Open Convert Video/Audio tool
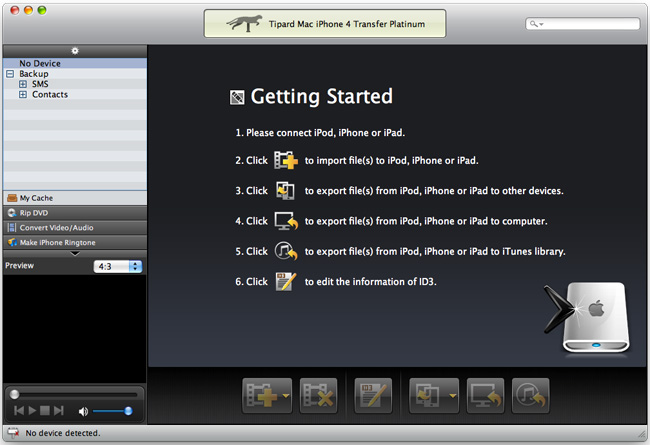This screenshot has width=650, height=445. coord(75,228)
